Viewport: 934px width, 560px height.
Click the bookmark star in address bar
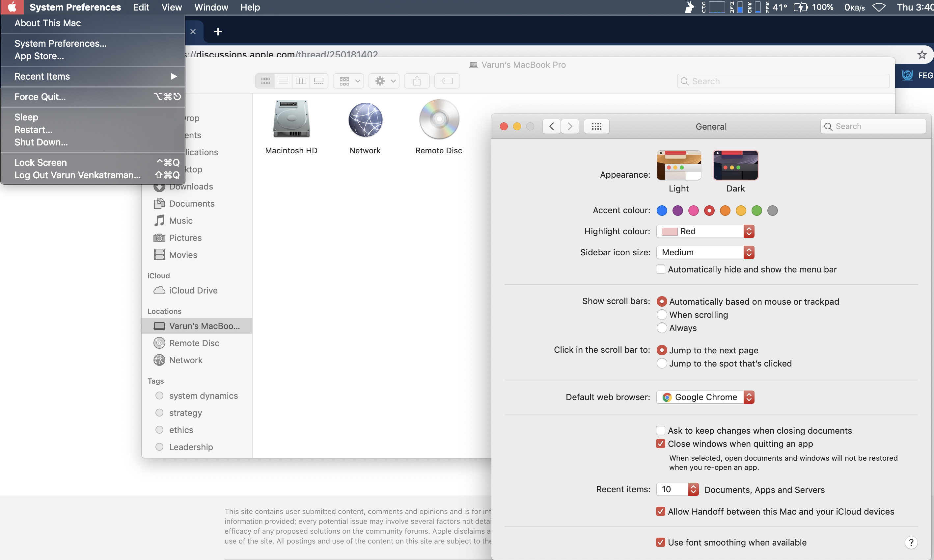921,55
